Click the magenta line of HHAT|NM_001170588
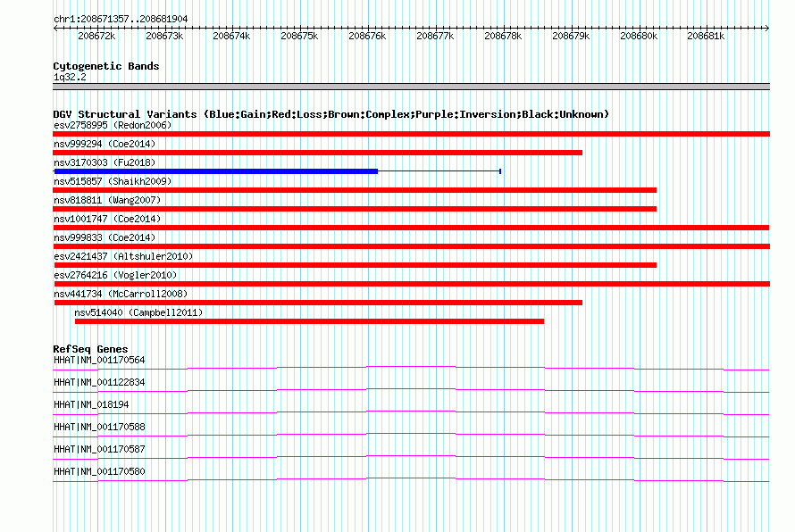 [411, 435]
